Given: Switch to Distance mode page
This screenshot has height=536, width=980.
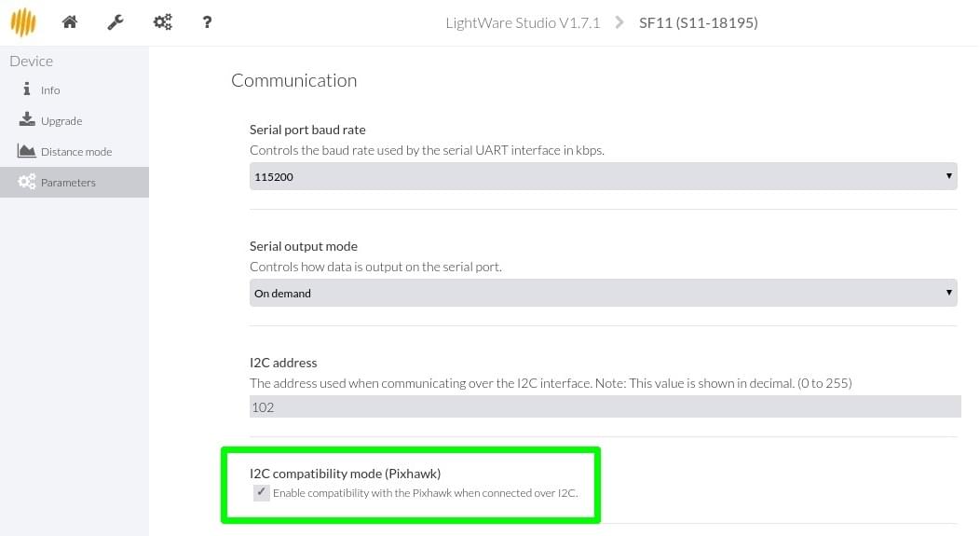Looking at the screenshot, I should [76, 152].
